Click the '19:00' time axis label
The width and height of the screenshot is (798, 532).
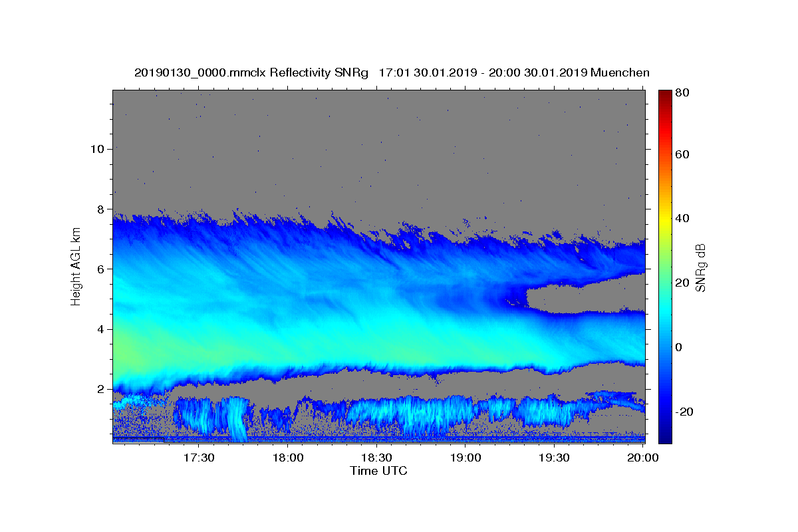pos(465,458)
